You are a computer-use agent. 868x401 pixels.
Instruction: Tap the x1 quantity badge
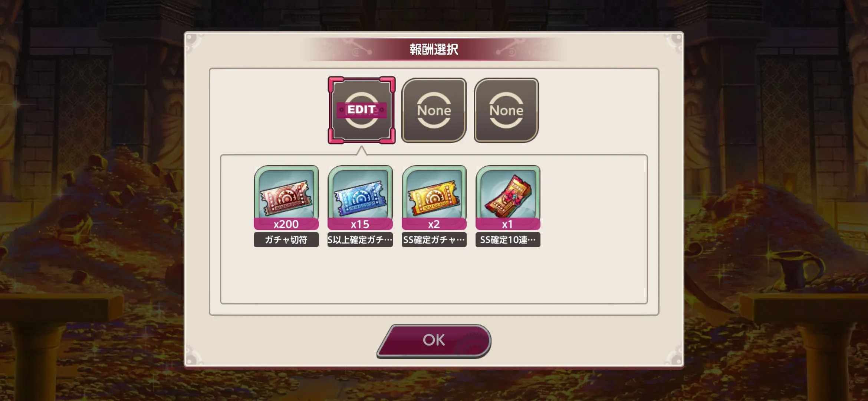tap(508, 224)
